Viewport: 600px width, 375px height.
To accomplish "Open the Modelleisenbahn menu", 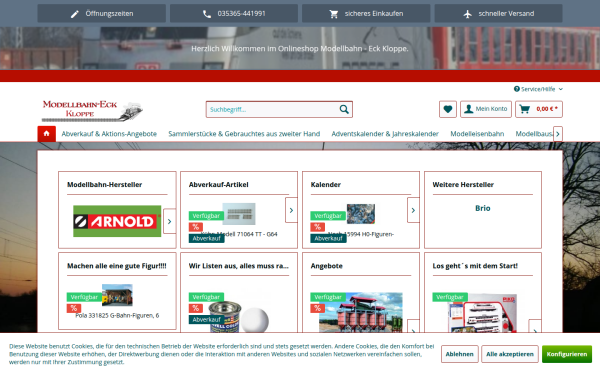I will pos(477,134).
